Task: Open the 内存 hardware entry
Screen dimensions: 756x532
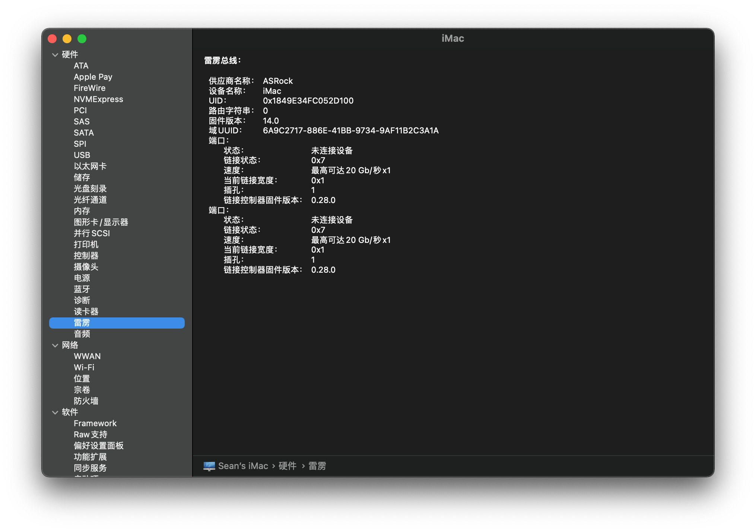Action: (82, 211)
